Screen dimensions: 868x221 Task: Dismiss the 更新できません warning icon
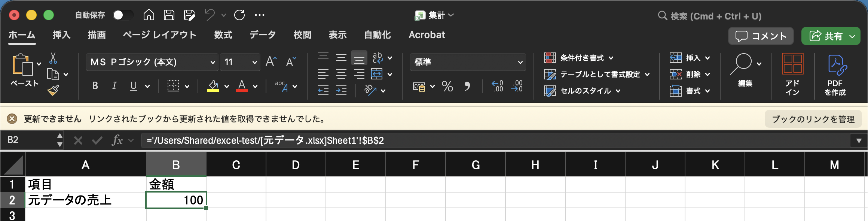12,119
